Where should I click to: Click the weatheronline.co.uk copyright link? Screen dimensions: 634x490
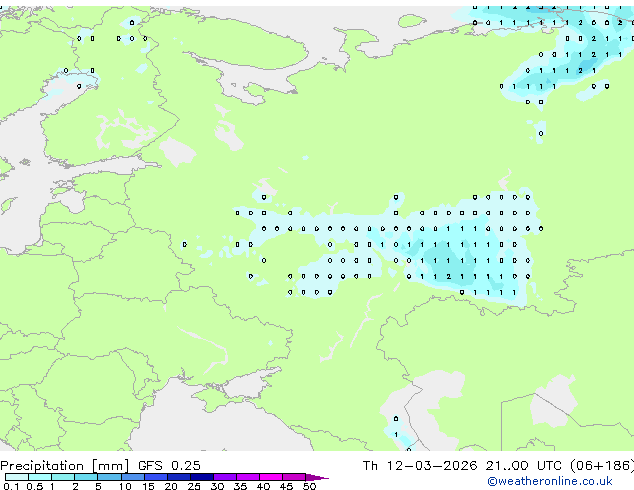(550, 481)
